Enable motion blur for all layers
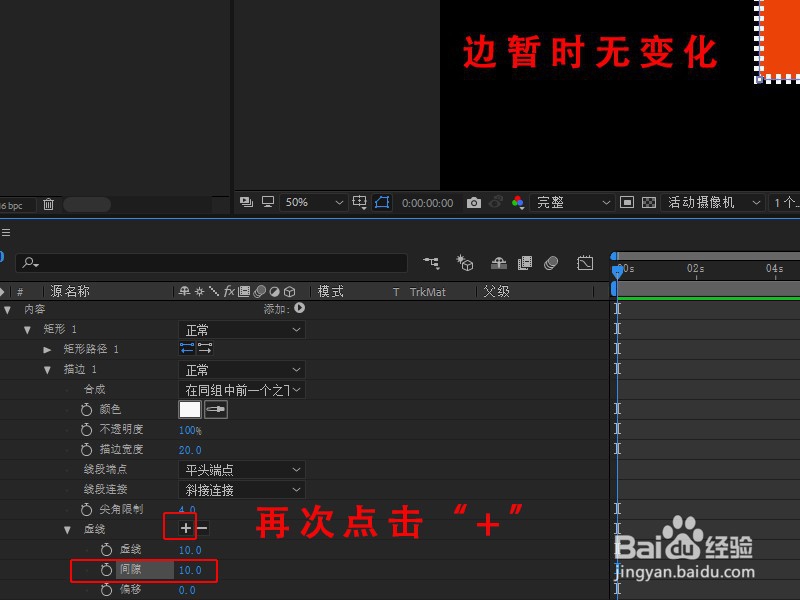This screenshot has width=800, height=600. tap(552, 261)
